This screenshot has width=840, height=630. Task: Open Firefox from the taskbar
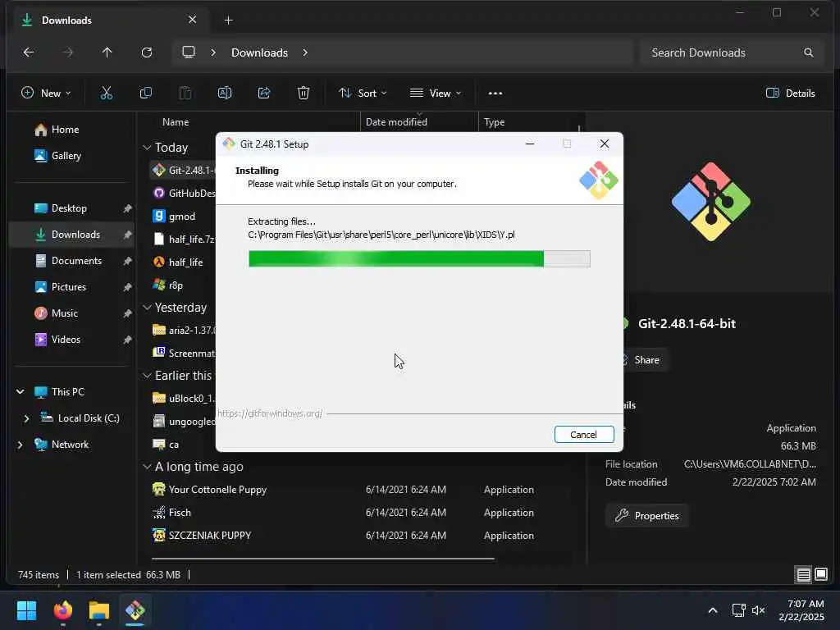(x=63, y=610)
